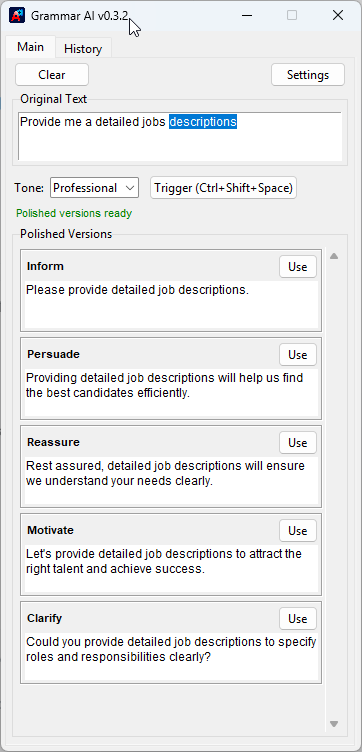Click the 'Tone:' label

[29, 188]
